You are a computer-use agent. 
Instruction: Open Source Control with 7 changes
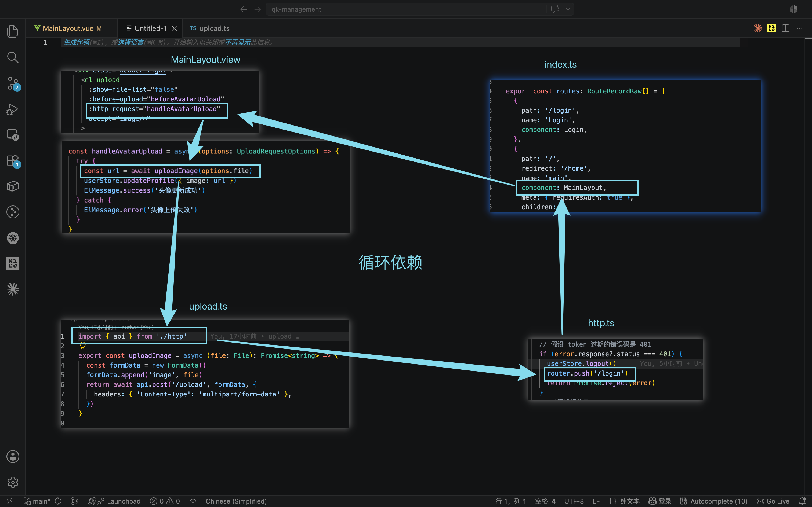pos(13,83)
